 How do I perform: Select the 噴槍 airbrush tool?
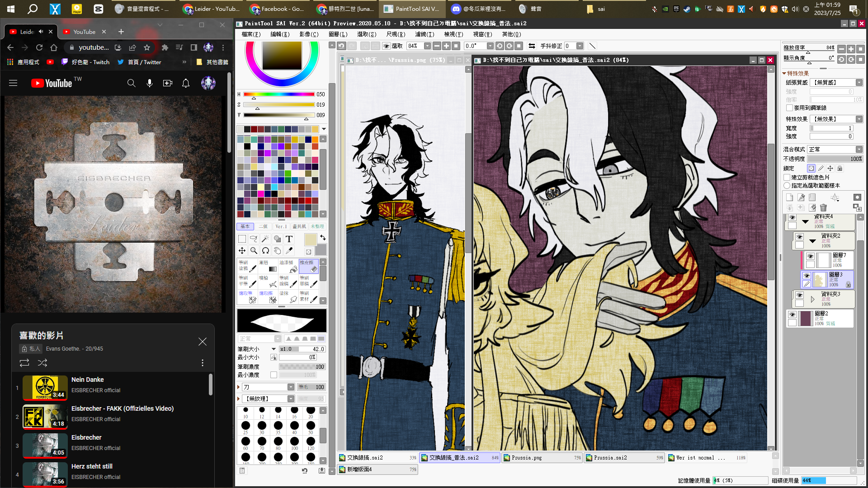click(x=268, y=282)
